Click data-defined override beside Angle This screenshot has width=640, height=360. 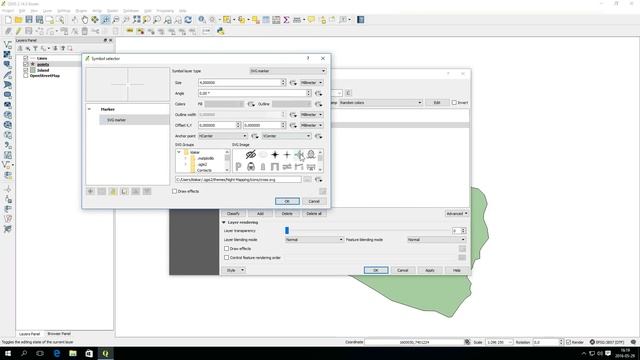[x=318, y=93]
